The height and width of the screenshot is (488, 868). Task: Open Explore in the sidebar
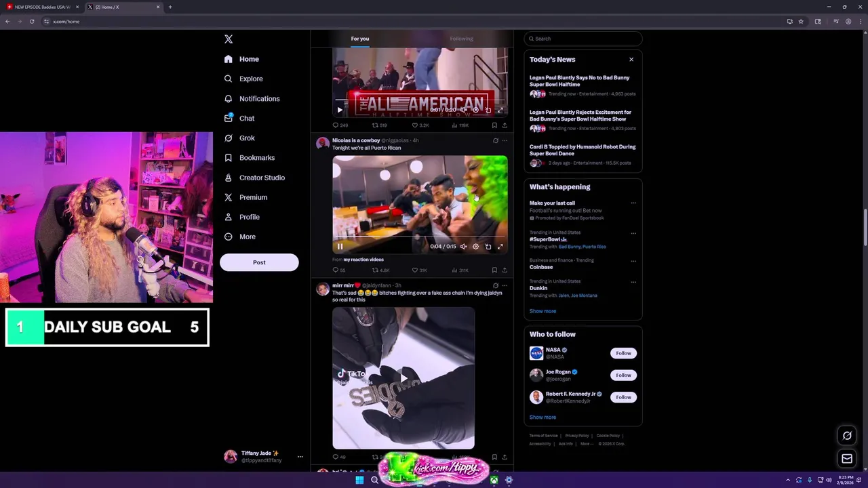pyautogui.click(x=243, y=79)
